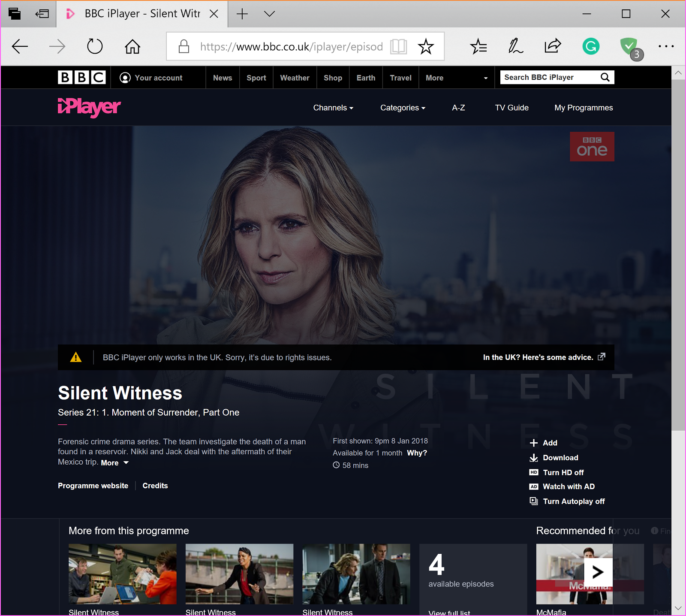Open the 4 available episodes tile
Screen dimensions: 686x616
[x=473, y=579]
